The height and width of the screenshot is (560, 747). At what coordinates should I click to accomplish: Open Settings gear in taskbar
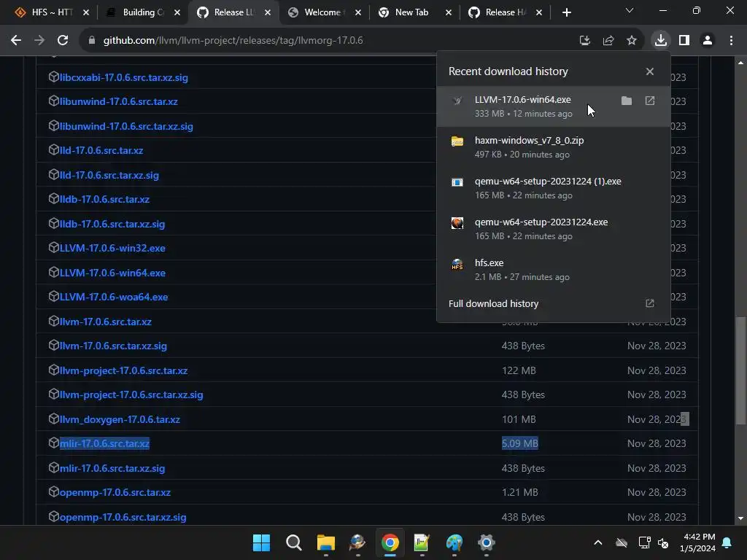pyautogui.click(x=486, y=542)
